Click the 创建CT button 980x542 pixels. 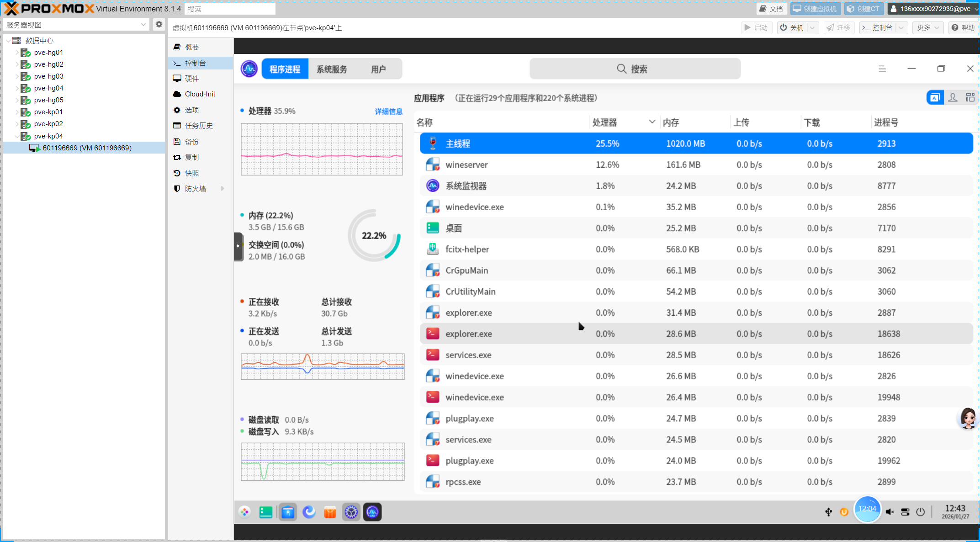(x=863, y=9)
